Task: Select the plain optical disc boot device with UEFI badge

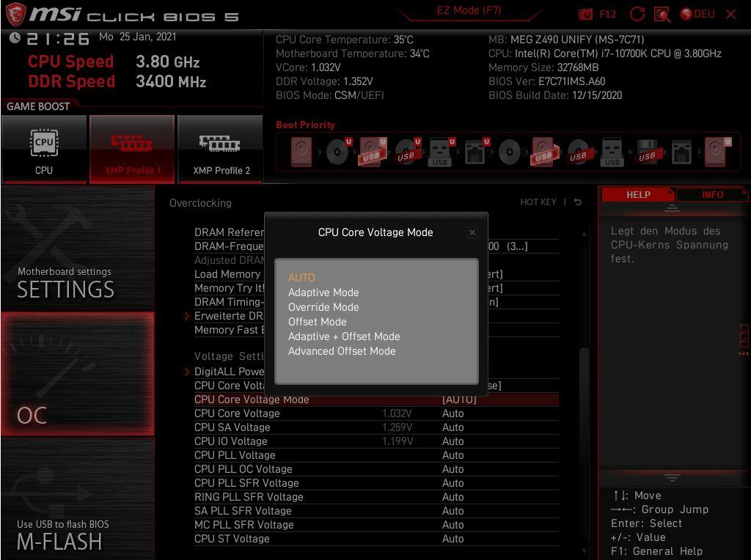Action: click(337, 152)
